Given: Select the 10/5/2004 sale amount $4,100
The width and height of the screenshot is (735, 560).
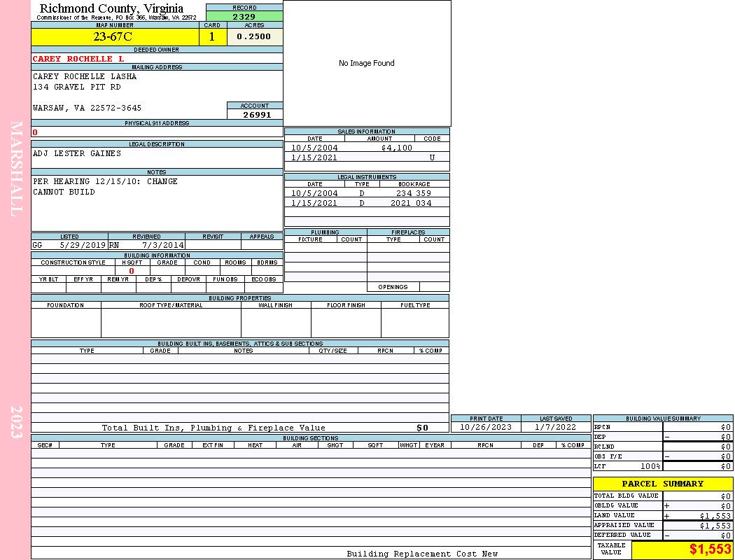Looking at the screenshot, I should [396, 148].
